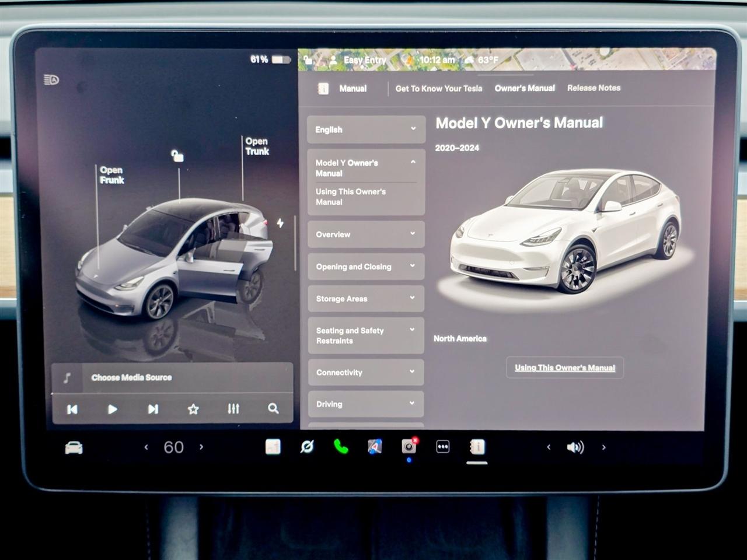Open Using This Owner's Manual link

pyautogui.click(x=564, y=367)
